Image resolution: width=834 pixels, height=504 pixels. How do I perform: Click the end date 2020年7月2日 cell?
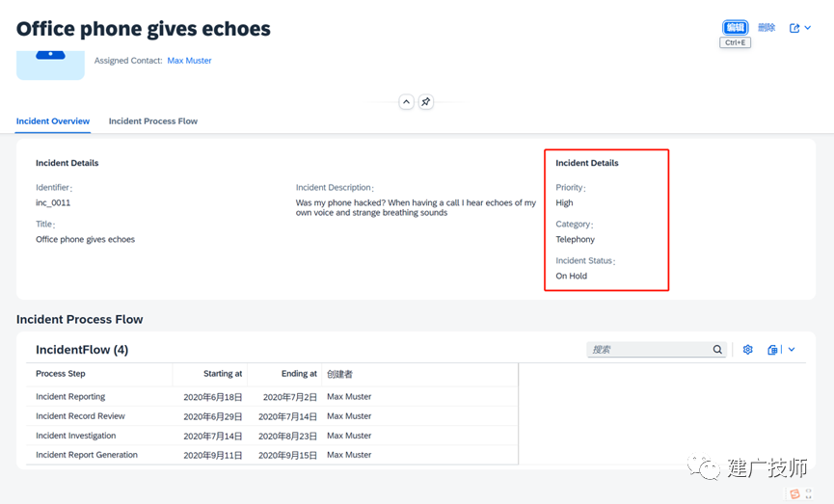(x=290, y=397)
